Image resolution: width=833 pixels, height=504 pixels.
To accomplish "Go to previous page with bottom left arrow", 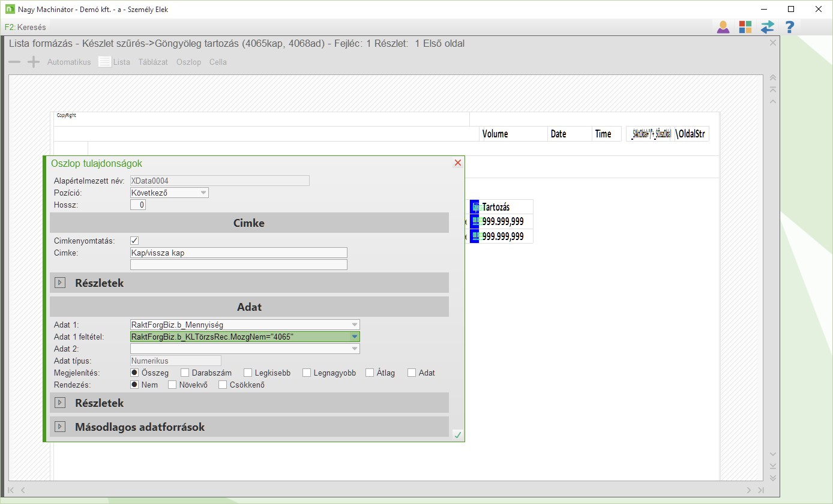I will tap(23, 490).
